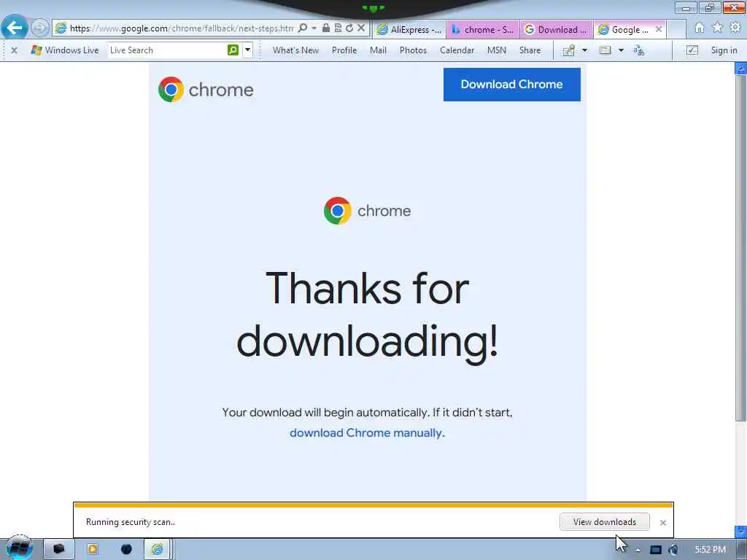Show hidden system tray icons
The image size is (747, 560).
pyautogui.click(x=638, y=550)
